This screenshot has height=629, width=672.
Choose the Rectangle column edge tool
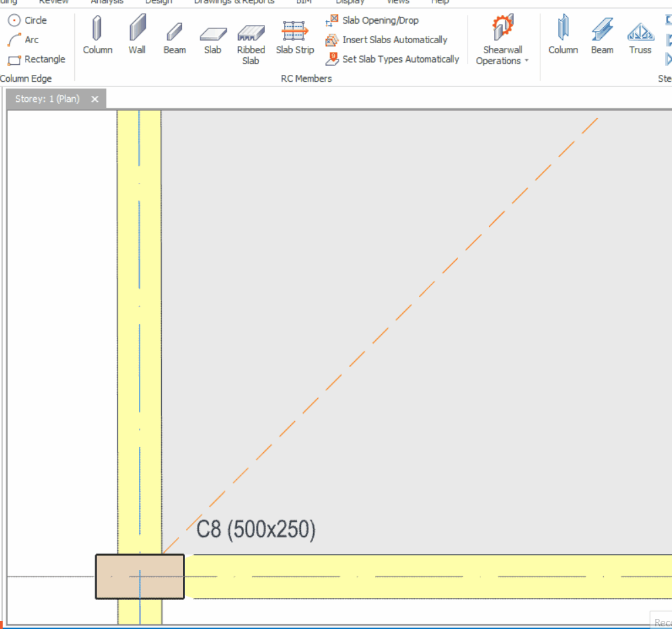coord(36,59)
